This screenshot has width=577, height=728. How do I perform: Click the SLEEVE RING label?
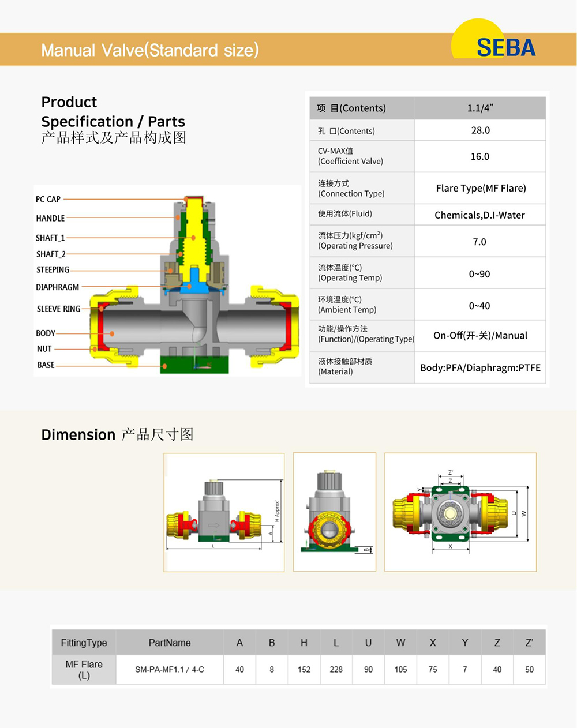(58, 309)
